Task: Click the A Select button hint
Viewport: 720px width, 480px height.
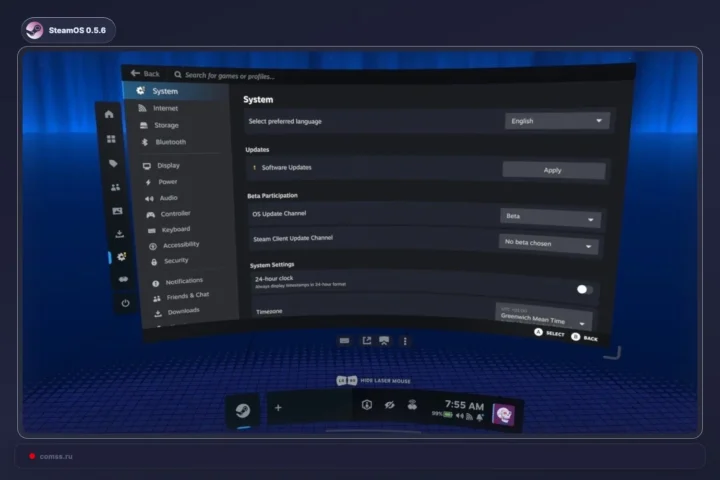Action: pyautogui.click(x=550, y=333)
